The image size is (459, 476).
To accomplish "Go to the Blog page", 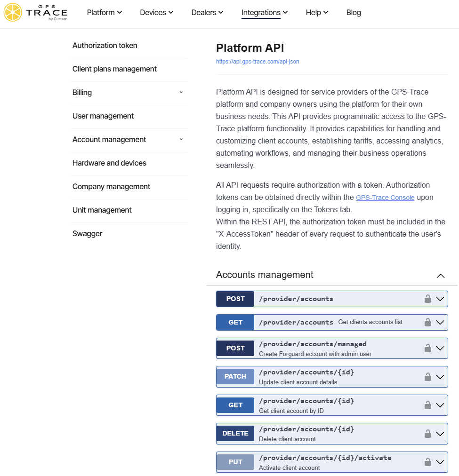I will 354,12.
